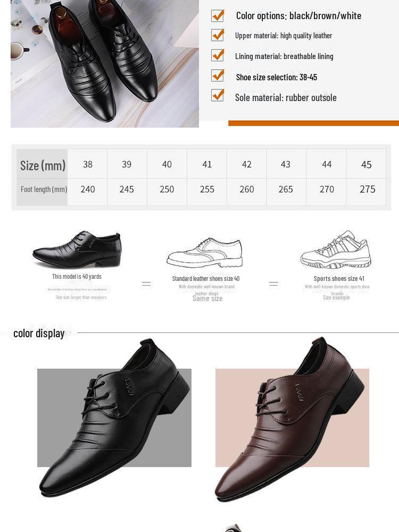The height and width of the screenshot is (532, 399).
Task: Select size 45 in the size chart
Action: [366, 164]
